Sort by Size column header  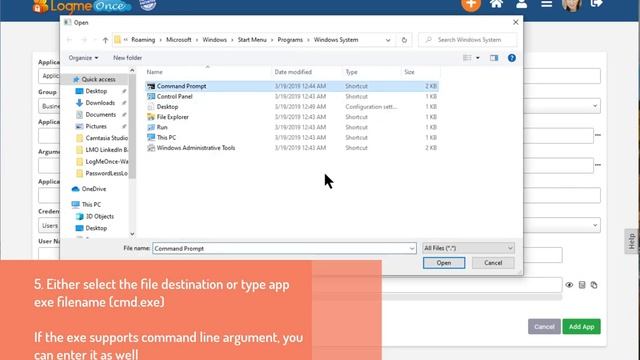point(409,72)
